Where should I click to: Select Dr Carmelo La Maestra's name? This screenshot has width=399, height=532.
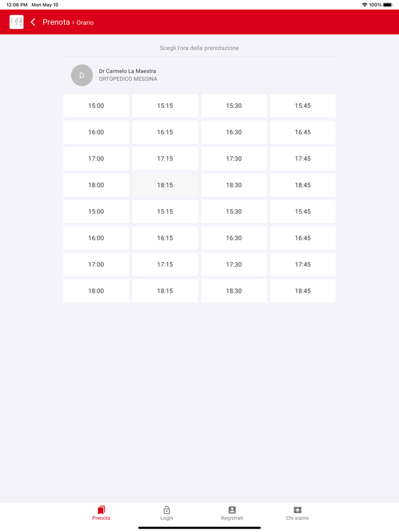pyautogui.click(x=127, y=71)
